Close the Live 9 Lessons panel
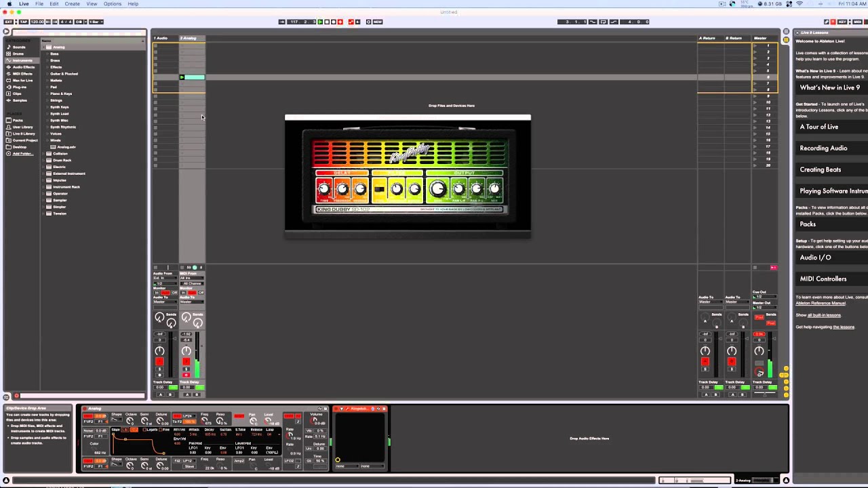 (797, 33)
